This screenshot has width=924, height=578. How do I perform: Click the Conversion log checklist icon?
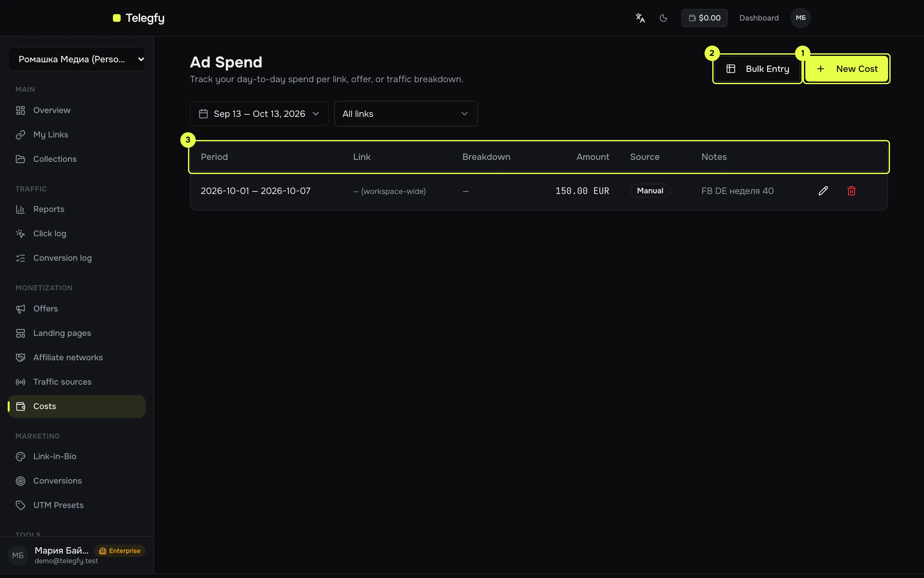pyautogui.click(x=21, y=258)
